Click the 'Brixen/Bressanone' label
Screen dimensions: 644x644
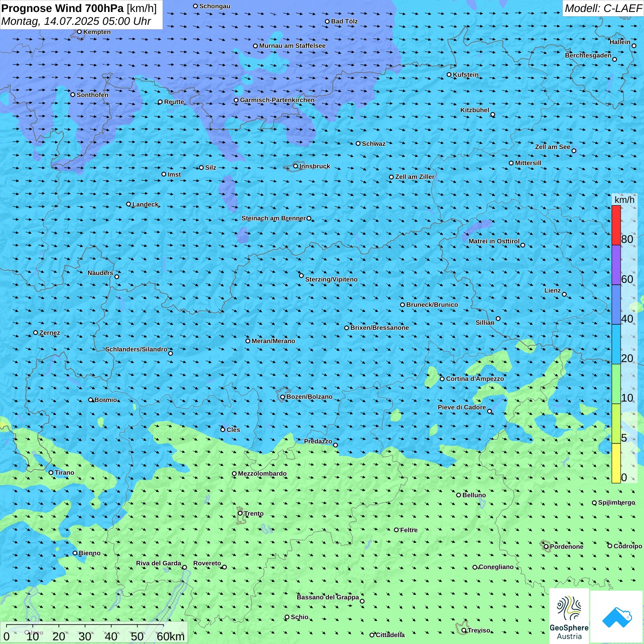pyautogui.click(x=379, y=328)
